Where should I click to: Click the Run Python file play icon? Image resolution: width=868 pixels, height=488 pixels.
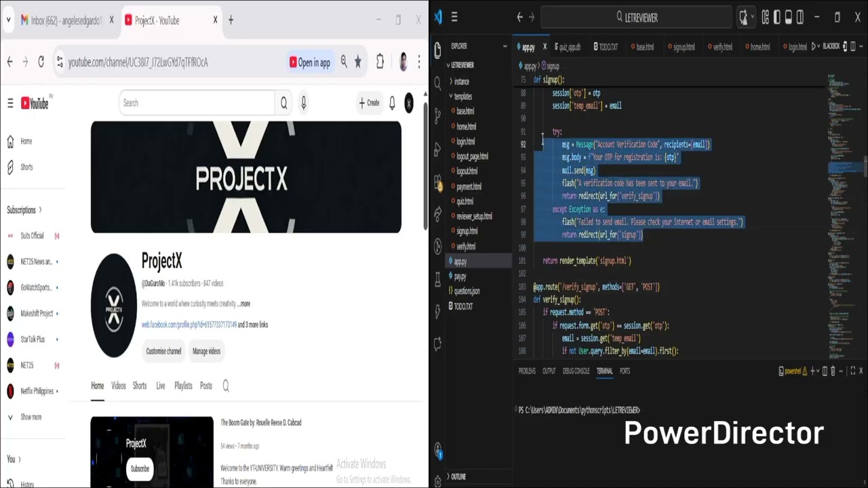tap(814, 46)
